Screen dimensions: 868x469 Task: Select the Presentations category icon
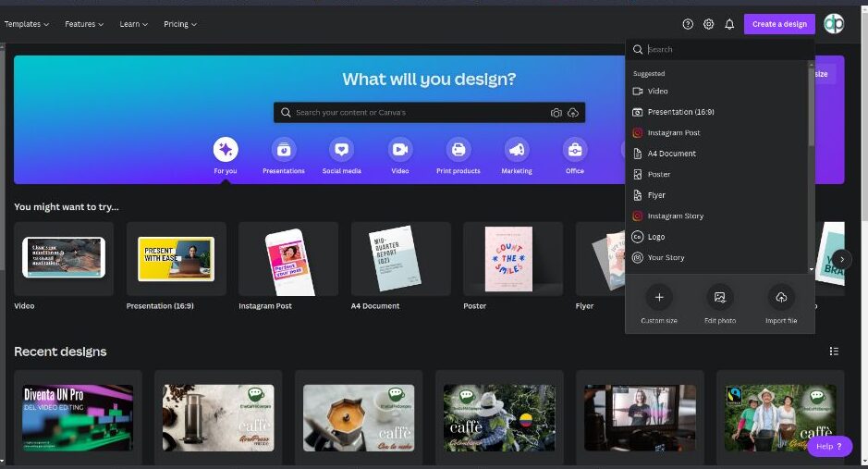[284, 150]
